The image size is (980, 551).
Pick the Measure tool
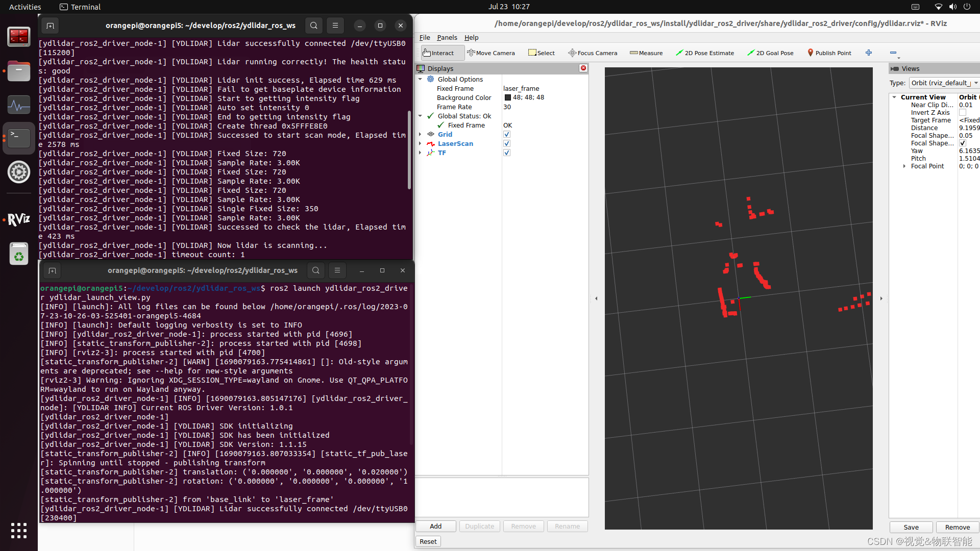point(646,53)
